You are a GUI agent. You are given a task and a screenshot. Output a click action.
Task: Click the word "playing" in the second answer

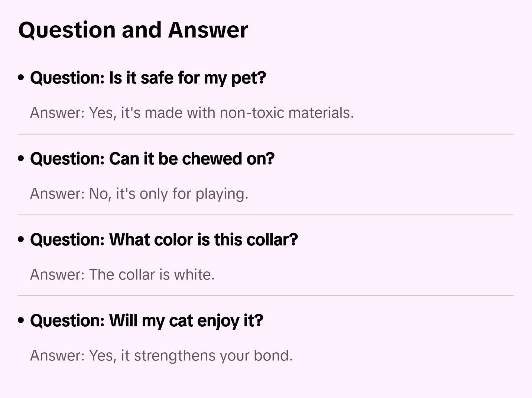point(221,194)
